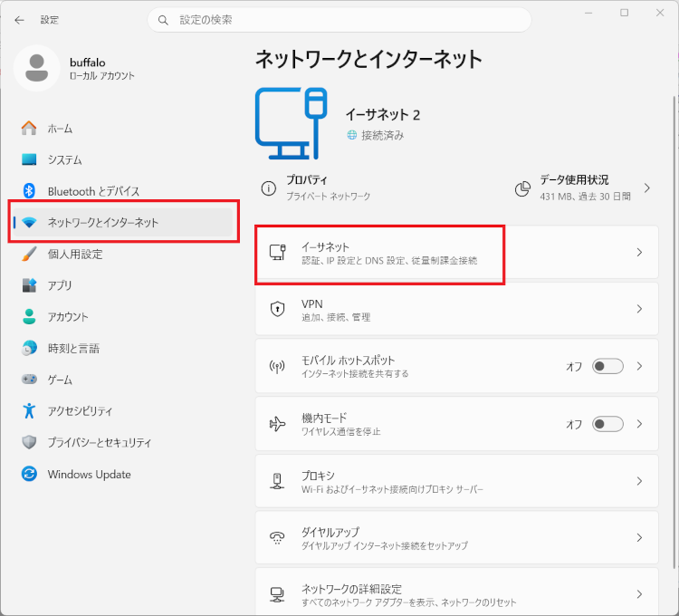Click the 設定 window title text
This screenshot has height=616, width=679.
click(50, 20)
